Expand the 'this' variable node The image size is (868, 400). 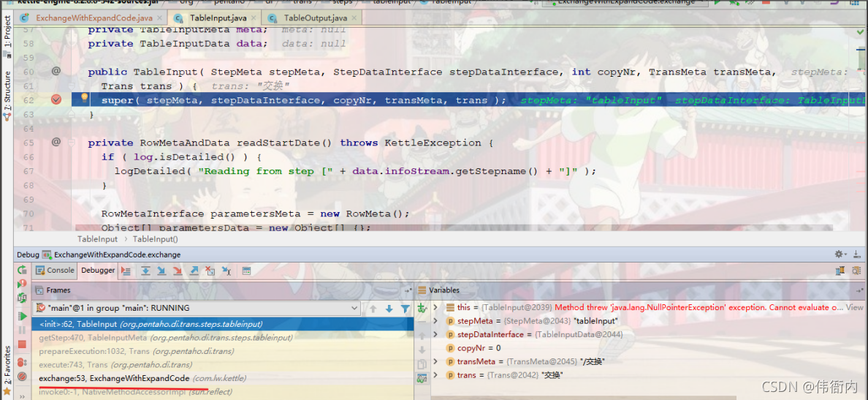click(435, 307)
